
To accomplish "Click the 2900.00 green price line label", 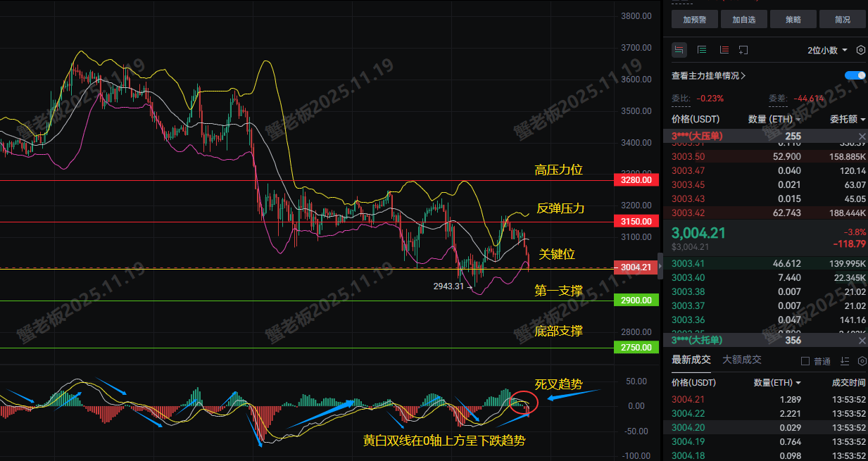I will coord(636,301).
